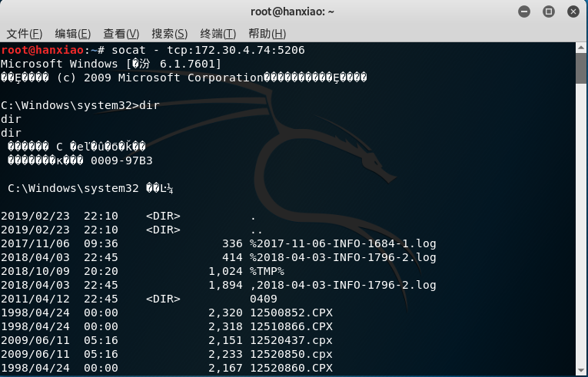The image size is (588, 377).
Task: Click the scrollbar up arrow
Action: [x=581, y=48]
